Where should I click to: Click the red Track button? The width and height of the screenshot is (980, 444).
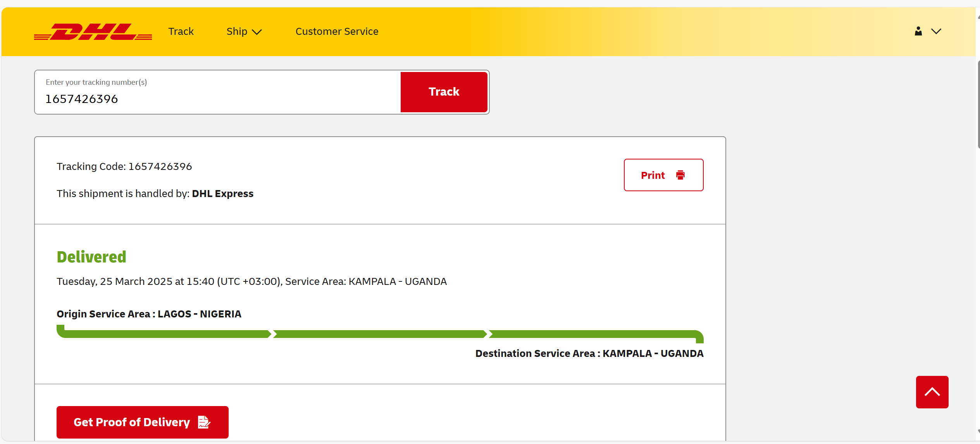click(x=444, y=92)
